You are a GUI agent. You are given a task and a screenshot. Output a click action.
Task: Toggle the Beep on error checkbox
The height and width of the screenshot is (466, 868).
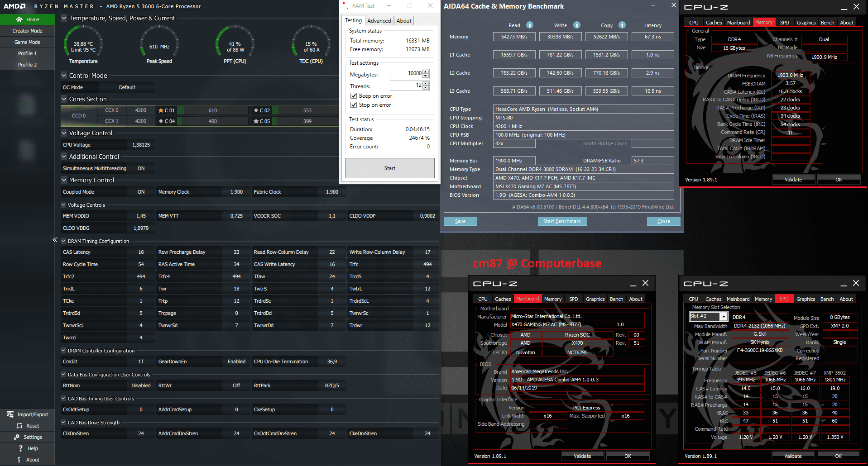coord(354,96)
